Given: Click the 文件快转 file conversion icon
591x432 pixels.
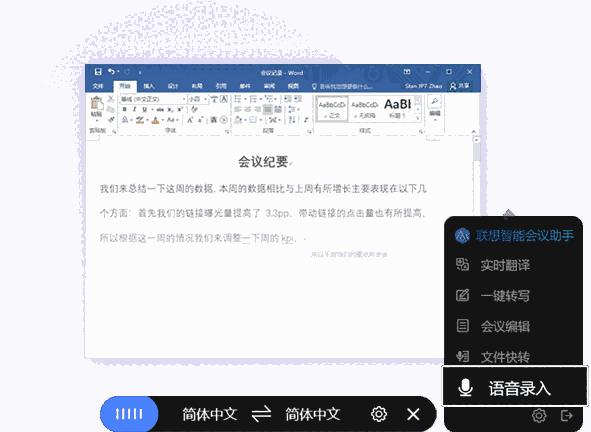Looking at the screenshot, I should pyautogui.click(x=462, y=356).
